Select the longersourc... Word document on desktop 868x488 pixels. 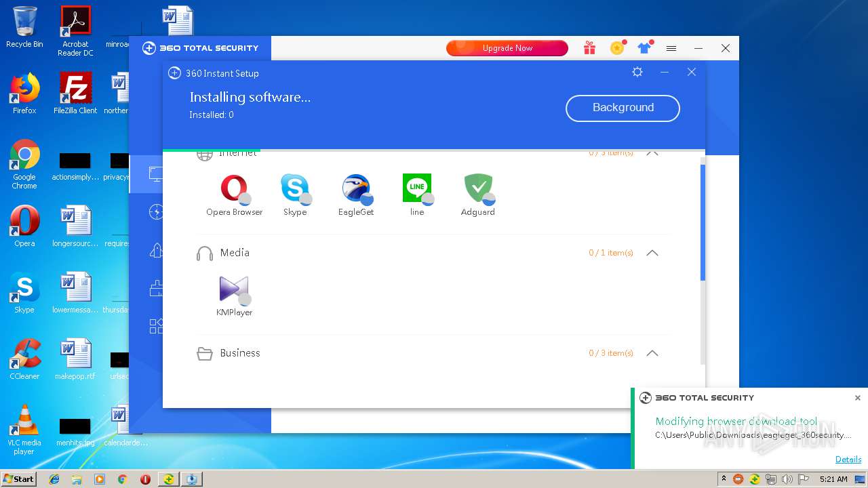click(x=75, y=226)
